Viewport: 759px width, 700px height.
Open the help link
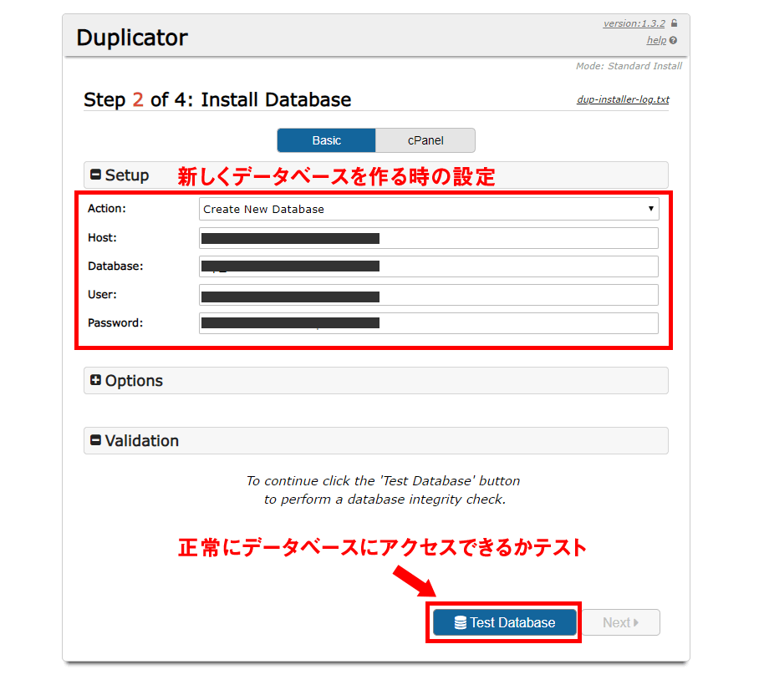656,40
